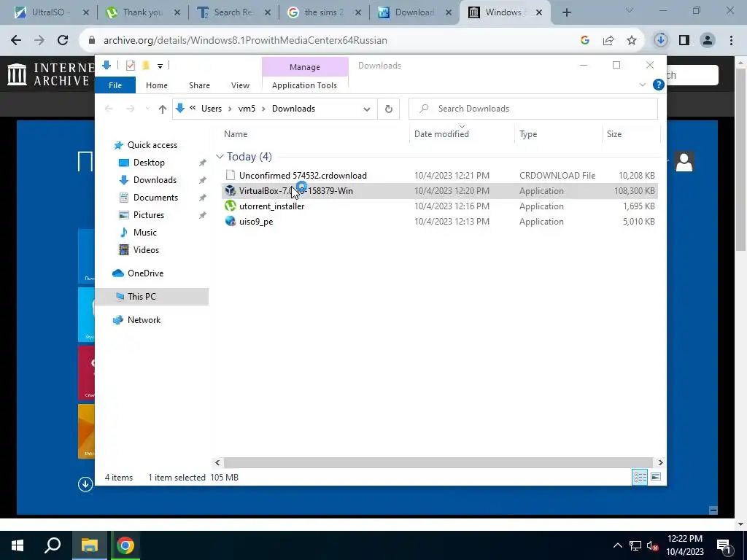Open taskbar Search magnifier

(53, 545)
